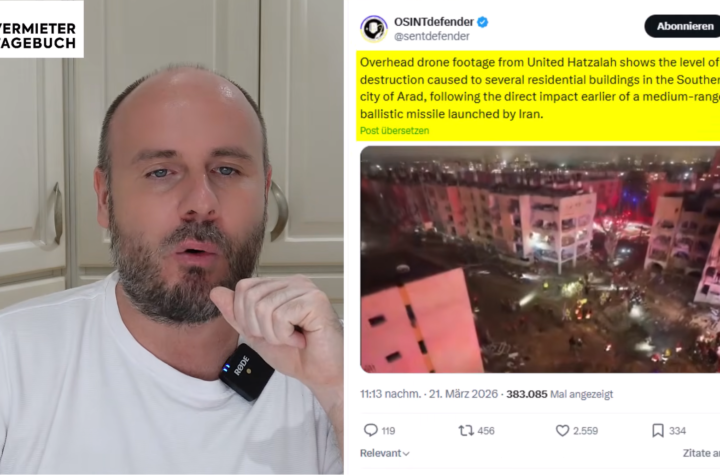Open the OSINTdefender display name

(x=433, y=22)
